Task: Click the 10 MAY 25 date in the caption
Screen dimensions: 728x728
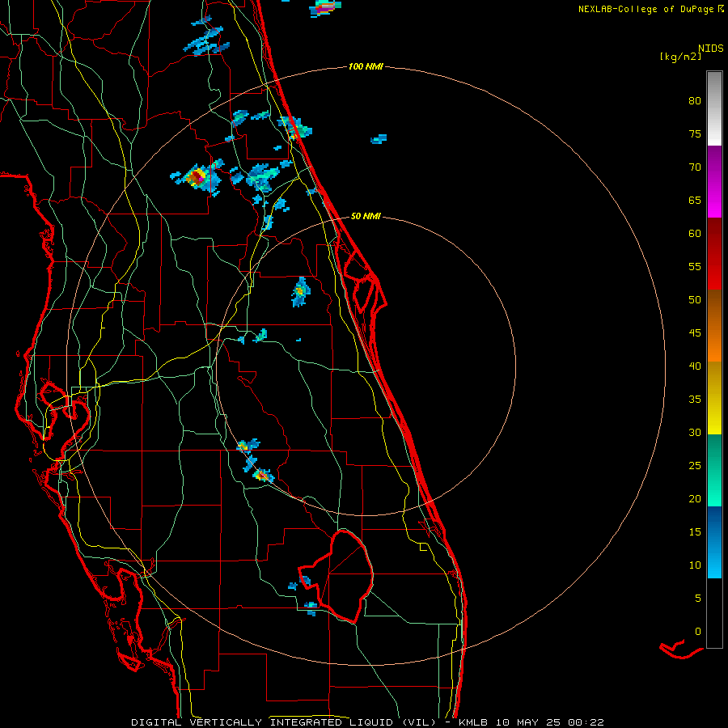Action: tap(527, 722)
